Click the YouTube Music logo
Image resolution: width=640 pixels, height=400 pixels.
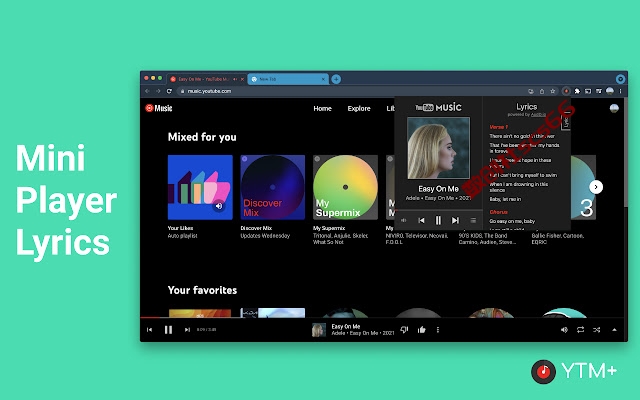coord(159,108)
